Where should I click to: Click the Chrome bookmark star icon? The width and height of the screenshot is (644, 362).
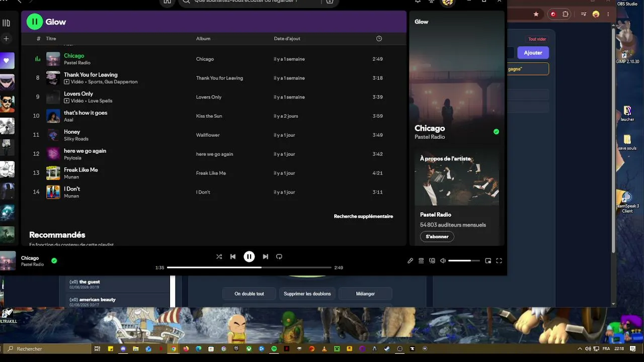pos(536,14)
